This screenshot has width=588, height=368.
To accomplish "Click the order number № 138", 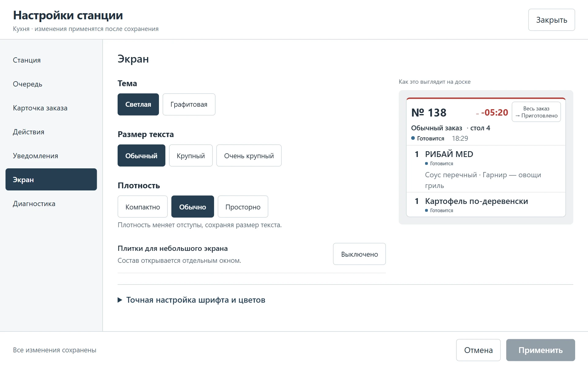I will point(429,113).
